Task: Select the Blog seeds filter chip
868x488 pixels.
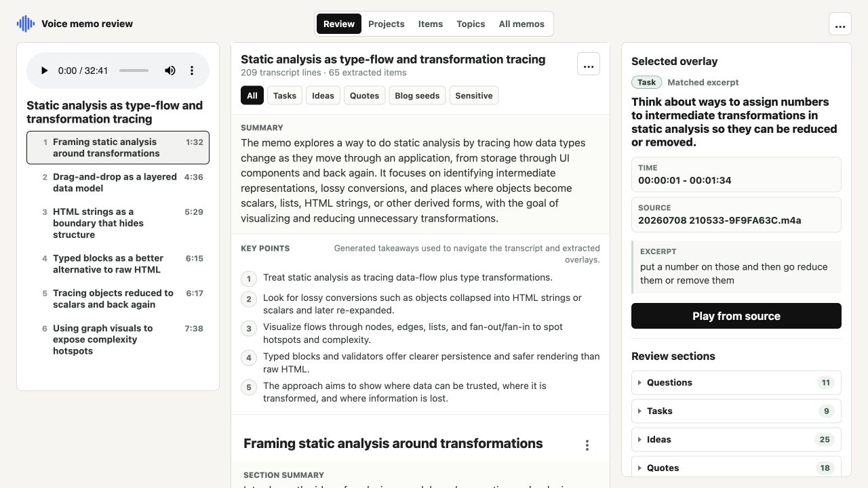Action: [417, 96]
